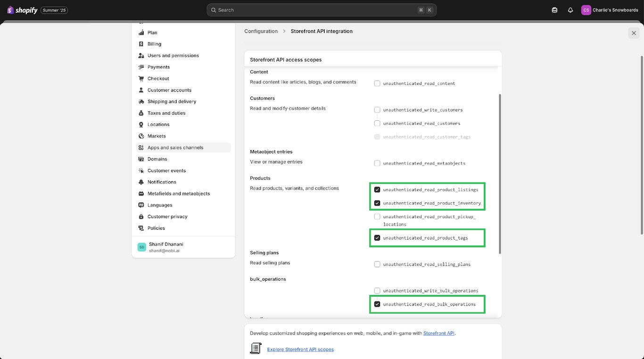
Task: Focus the Search input field
Action: click(x=322, y=10)
